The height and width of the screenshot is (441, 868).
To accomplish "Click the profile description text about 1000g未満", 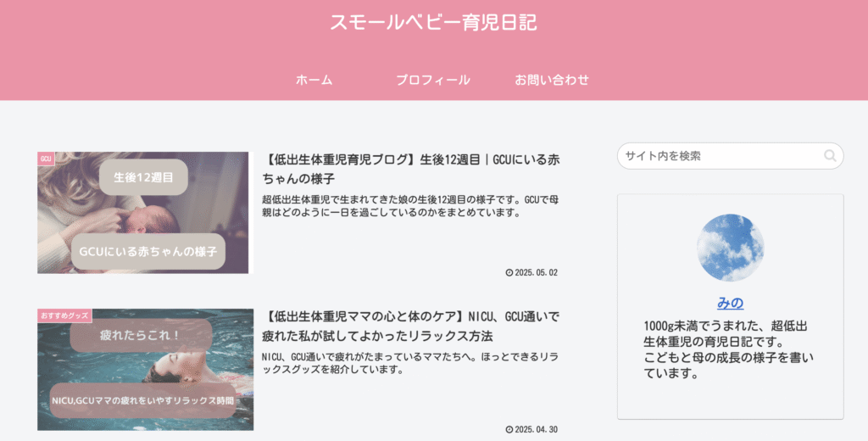I will click(728, 349).
